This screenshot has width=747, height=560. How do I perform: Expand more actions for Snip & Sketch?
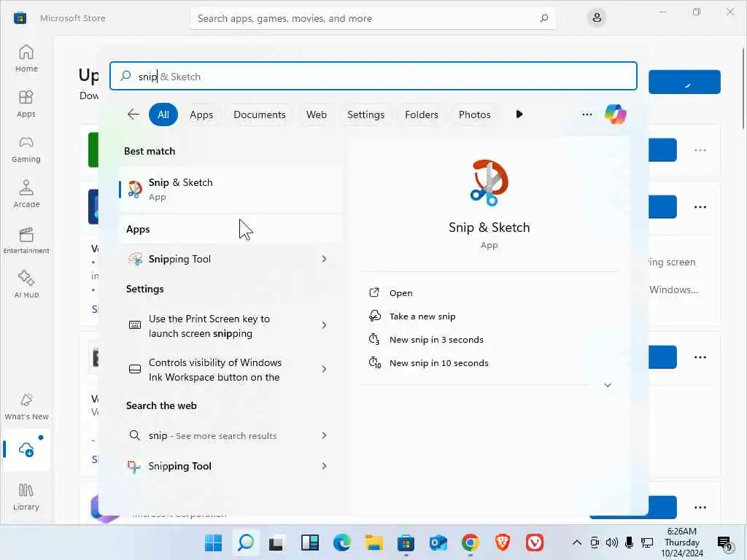pyautogui.click(x=608, y=385)
